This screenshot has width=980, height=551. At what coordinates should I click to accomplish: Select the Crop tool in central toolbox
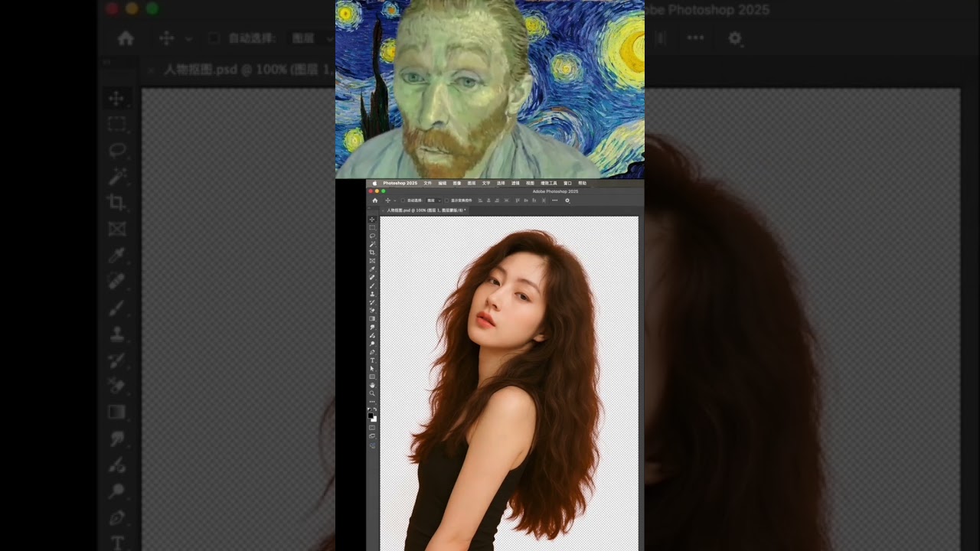coord(372,253)
